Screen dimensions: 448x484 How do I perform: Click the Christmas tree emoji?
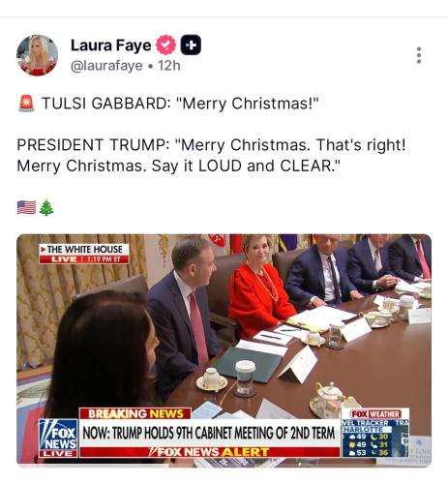46,207
